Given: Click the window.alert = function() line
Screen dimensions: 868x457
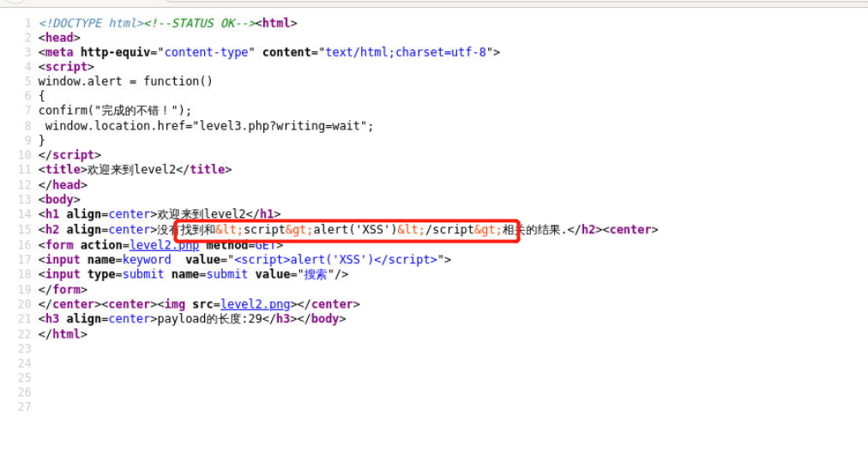Looking at the screenshot, I should 125,81.
